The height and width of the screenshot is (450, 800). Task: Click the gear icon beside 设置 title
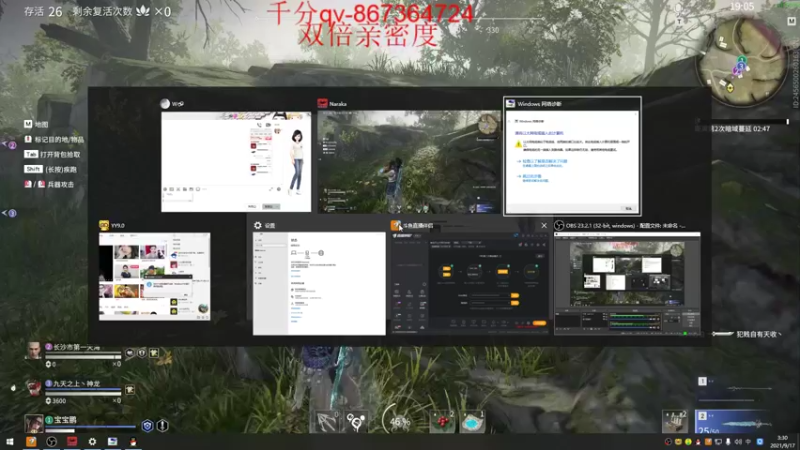(258, 226)
